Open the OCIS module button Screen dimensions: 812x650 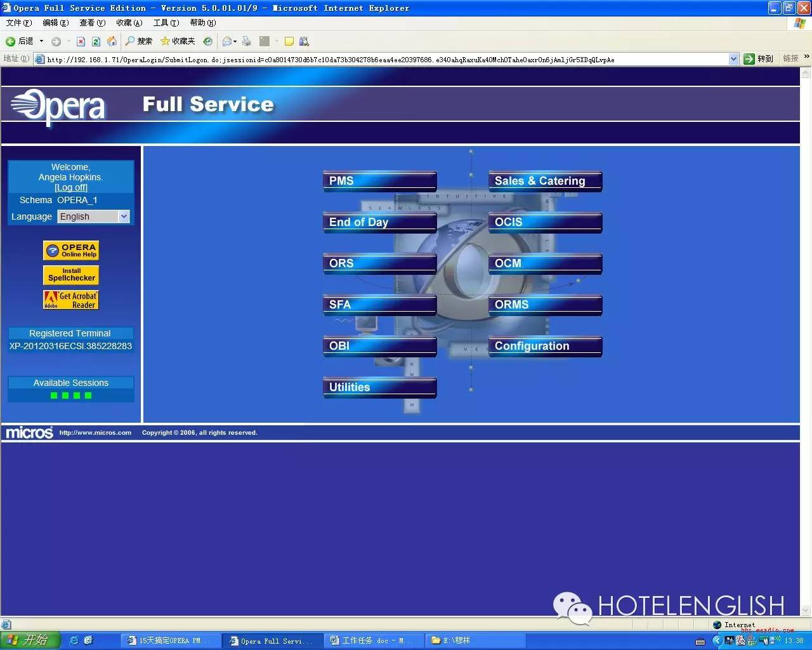545,222
